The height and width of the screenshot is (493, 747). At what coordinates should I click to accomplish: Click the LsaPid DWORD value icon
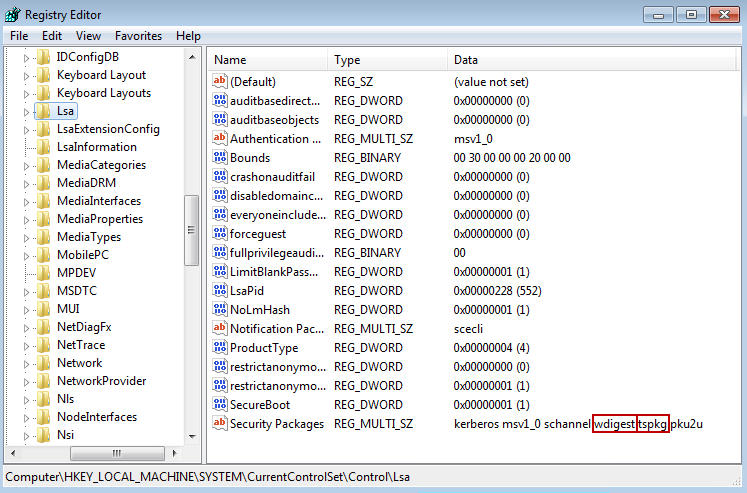[220, 291]
